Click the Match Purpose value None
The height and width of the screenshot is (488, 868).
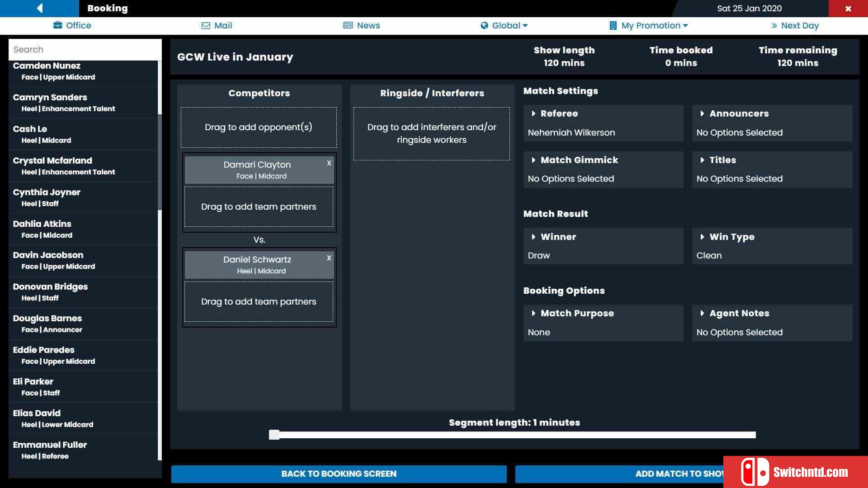pos(539,333)
